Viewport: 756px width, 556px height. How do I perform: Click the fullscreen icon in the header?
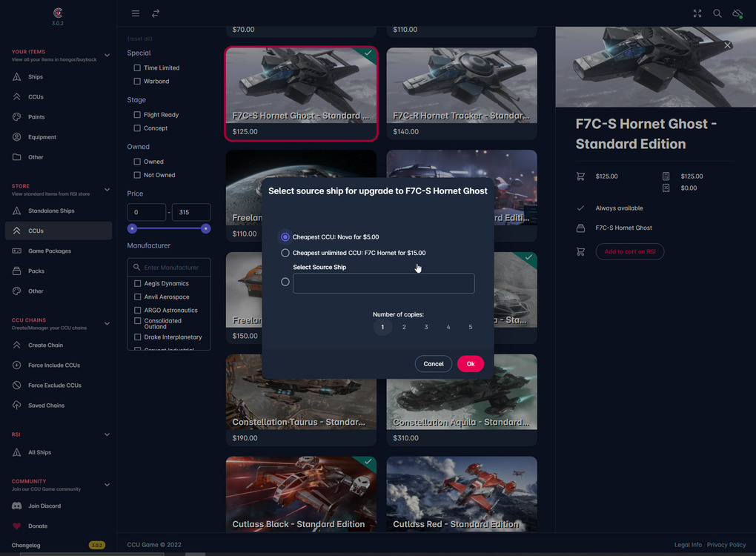pos(697,13)
